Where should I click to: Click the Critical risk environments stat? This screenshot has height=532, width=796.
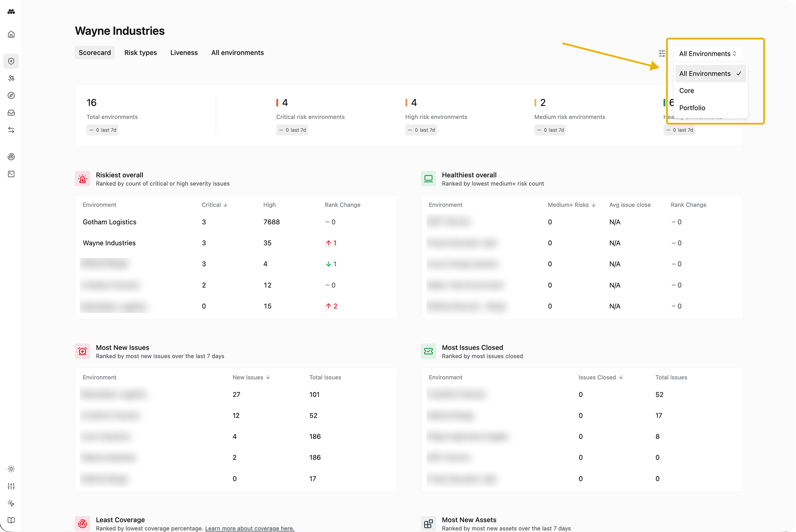[310, 117]
